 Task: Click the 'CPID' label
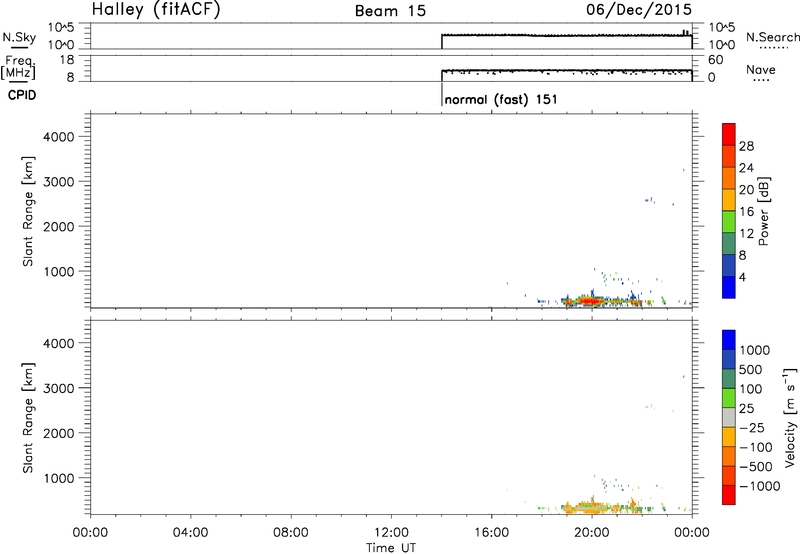click(x=22, y=95)
